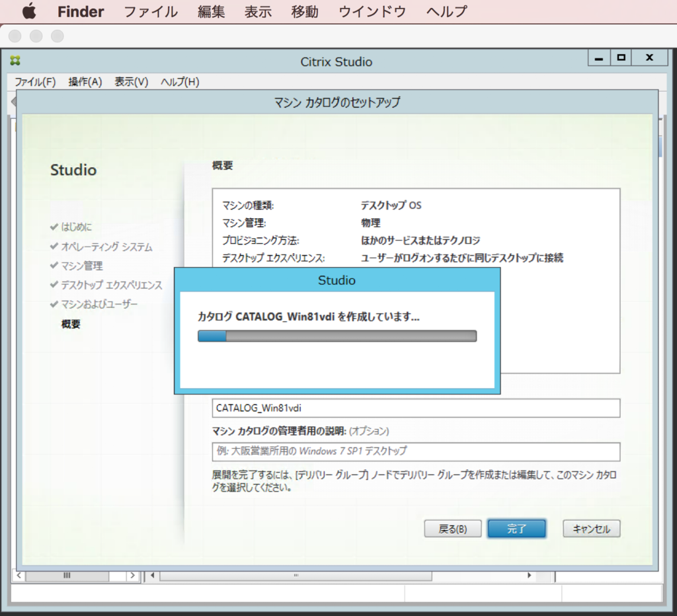Click the プロビジョニング方法 label
Image resolution: width=677 pixels, height=616 pixels.
[x=260, y=241]
